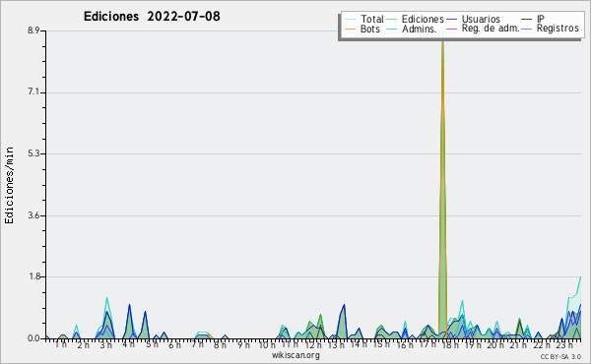Screen dimensions: 591x364
Task: Click the y-axis value 3.6
Action: click(x=33, y=215)
